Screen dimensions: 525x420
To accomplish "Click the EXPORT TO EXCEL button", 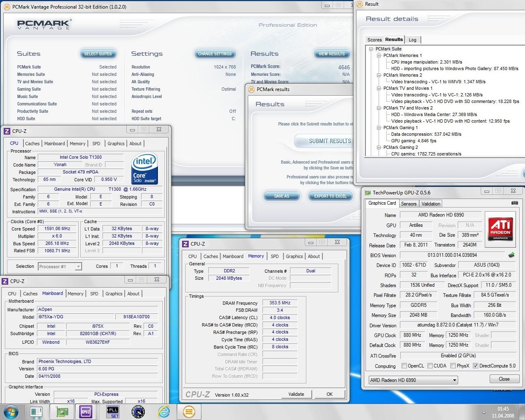I will pyautogui.click(x=331, y=196).
